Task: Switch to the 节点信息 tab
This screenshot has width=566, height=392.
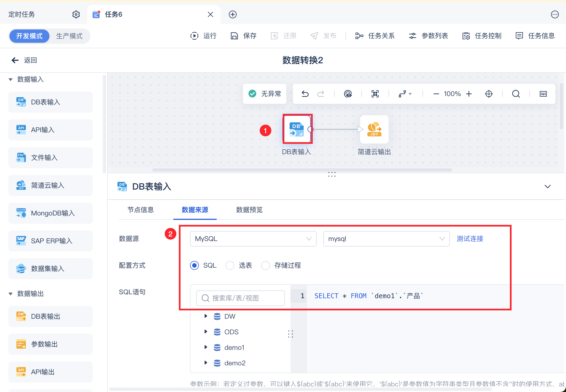Action: pos(141,210)
